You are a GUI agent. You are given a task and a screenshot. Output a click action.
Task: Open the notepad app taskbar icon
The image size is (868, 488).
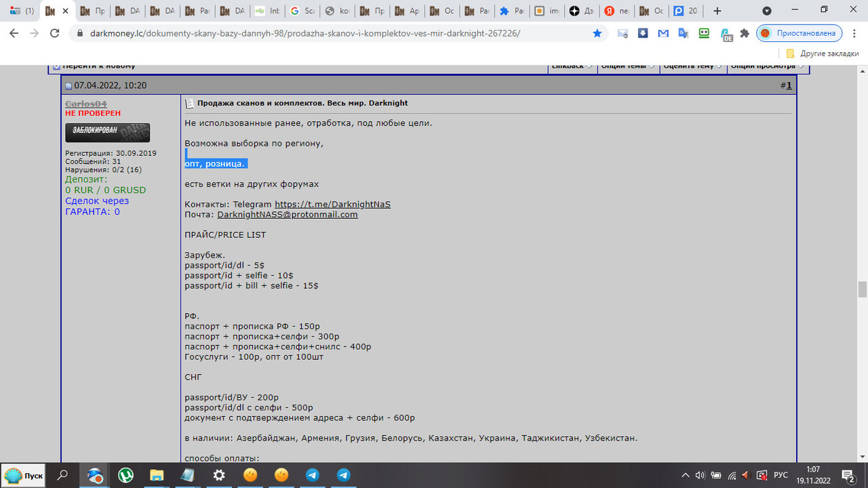[188, 475]
